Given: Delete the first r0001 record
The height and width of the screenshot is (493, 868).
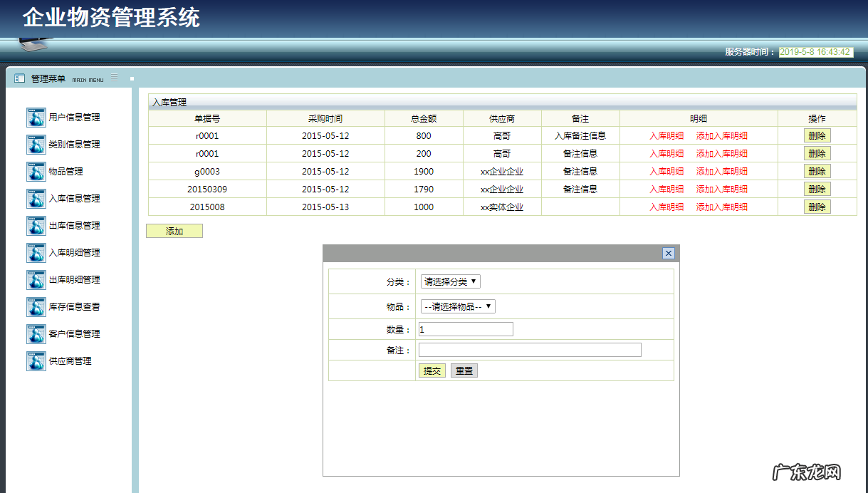Looking at the screenshot, I should click(817, 135).
